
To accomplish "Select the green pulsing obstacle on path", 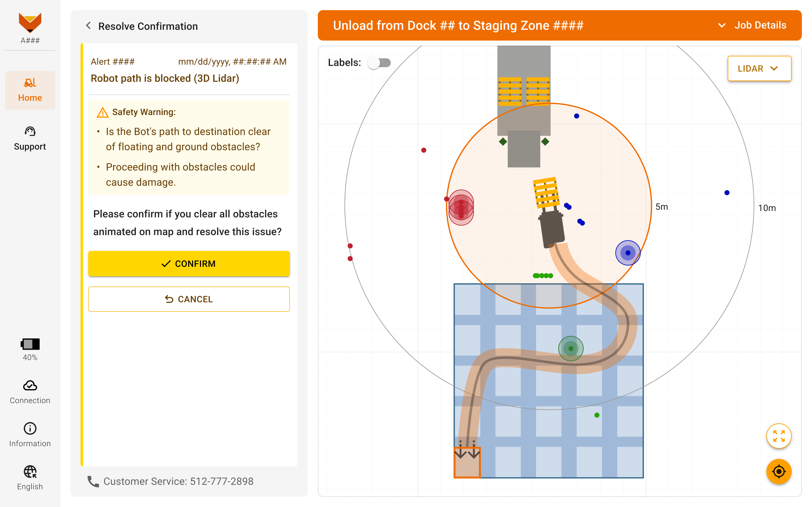I will (571, 348).
